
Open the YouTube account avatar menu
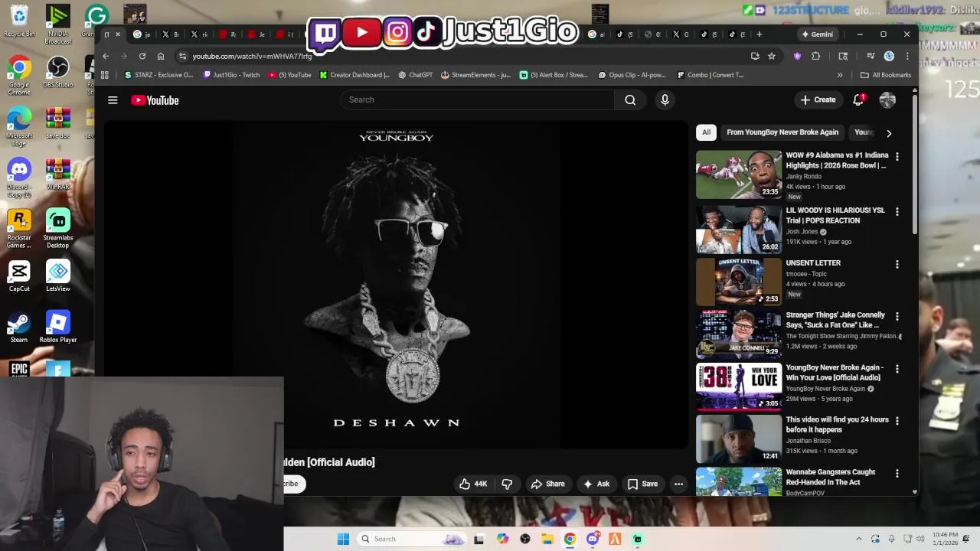tap(887, 99)
